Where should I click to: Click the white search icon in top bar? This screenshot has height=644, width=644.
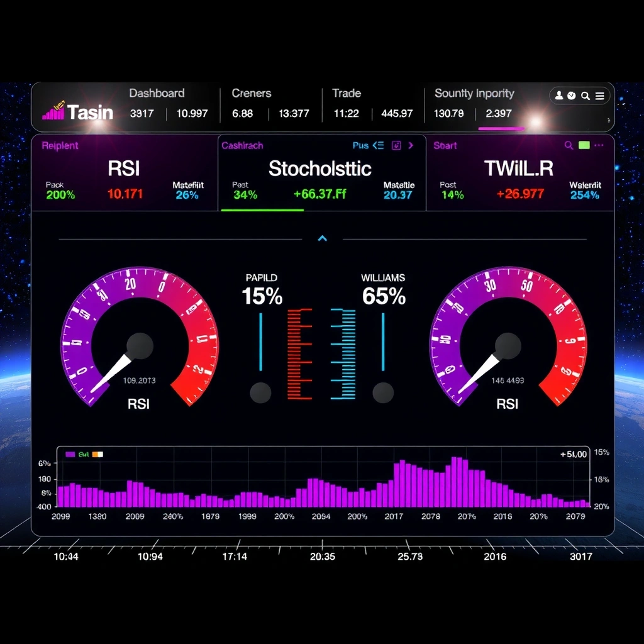coord(586,96)
